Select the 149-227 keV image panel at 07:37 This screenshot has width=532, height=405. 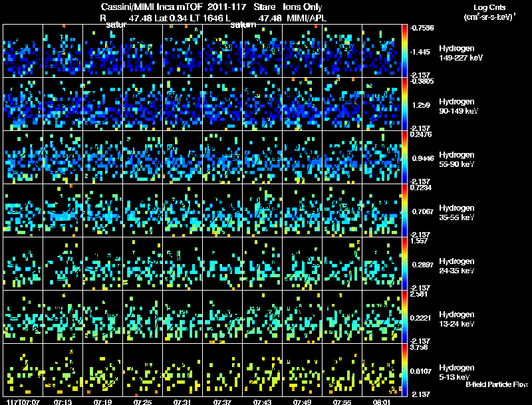pos(223,51)
